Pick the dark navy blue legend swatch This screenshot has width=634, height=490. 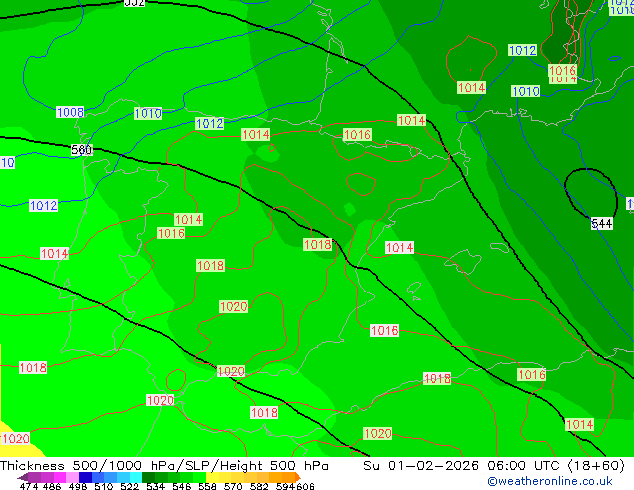pos(85,477)
